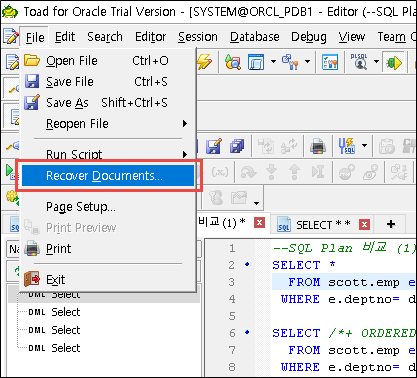
Task: Click the green bug run debug icon
Action: pyautogui.click(x=394, y=62)
